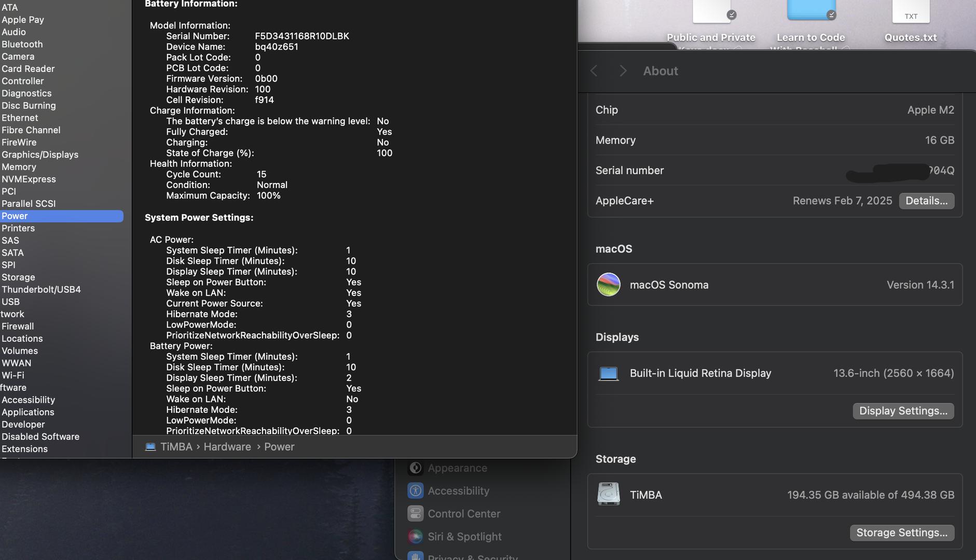
Task: Select Bluetooth in the hardware list
Action: coord(22,45)
